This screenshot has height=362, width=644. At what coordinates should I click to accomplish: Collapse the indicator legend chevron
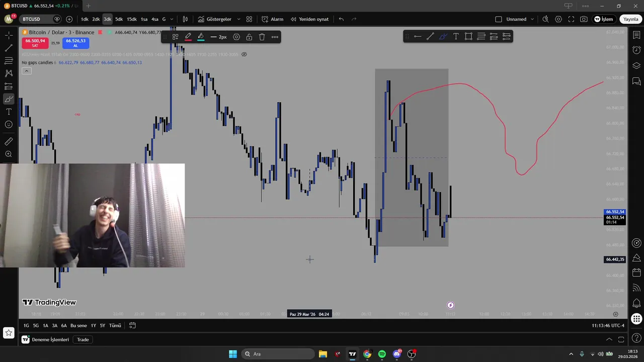coord(27,71)
